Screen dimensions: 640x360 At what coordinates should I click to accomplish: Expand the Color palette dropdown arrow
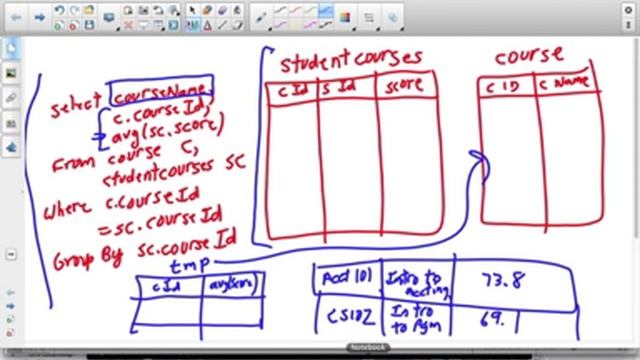click(x=354, y=29)
